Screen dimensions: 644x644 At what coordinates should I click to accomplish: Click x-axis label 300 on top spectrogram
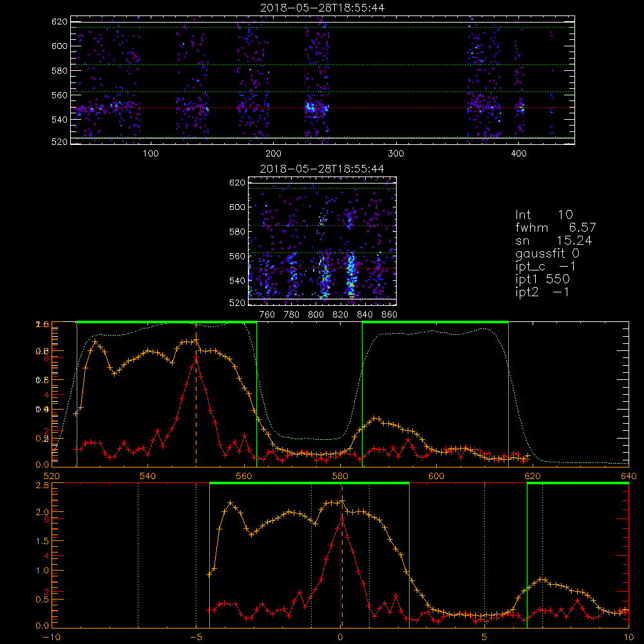(x=396, y=154)
